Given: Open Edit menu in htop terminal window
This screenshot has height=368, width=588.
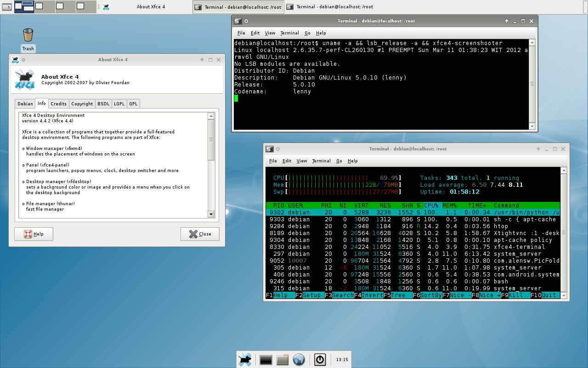Looking at the screenshot, I should (287, 161).
